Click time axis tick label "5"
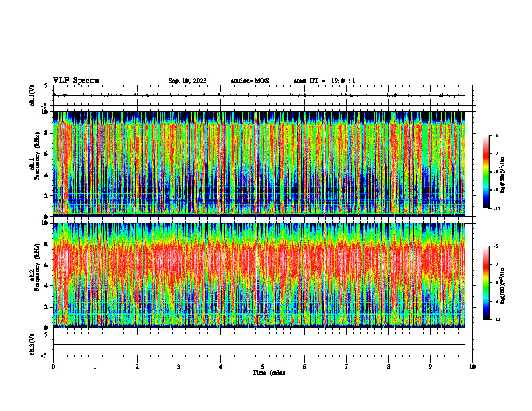 263,367
